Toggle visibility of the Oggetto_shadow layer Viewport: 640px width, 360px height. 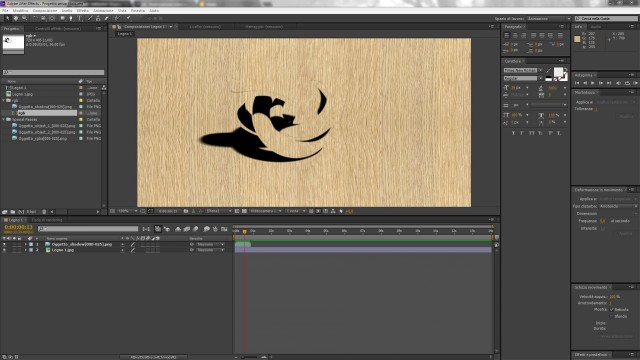(x=4, y=244)
